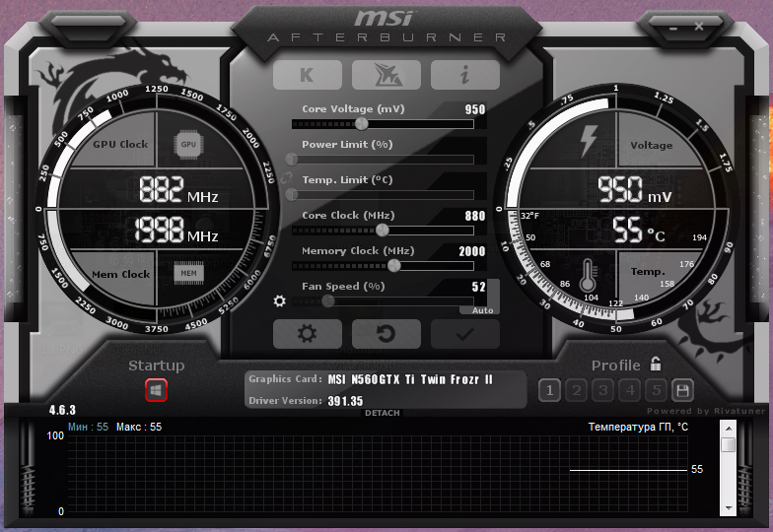773x532 pixels.
Task: Click the 950 mV voltage readout
Action: pyautogui.click(x=635, y=189)
